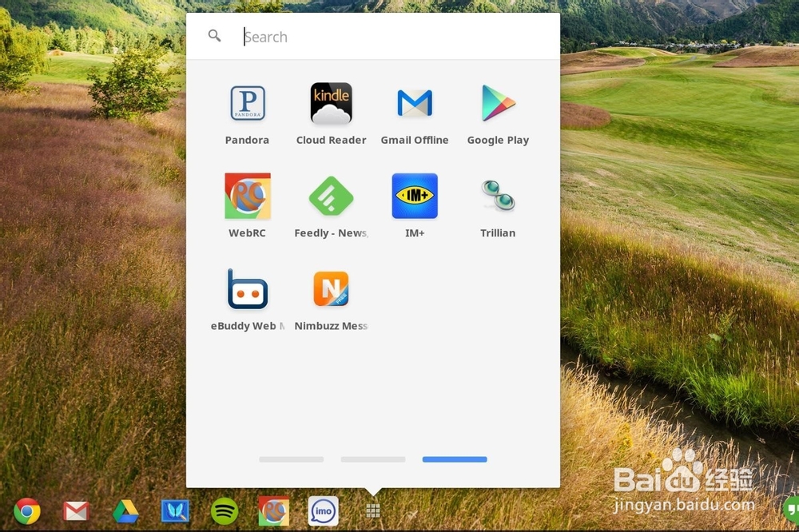Screen dimensions: 799x532
Task: Click the "Cloud Reader" label
Action: (332, 140)
